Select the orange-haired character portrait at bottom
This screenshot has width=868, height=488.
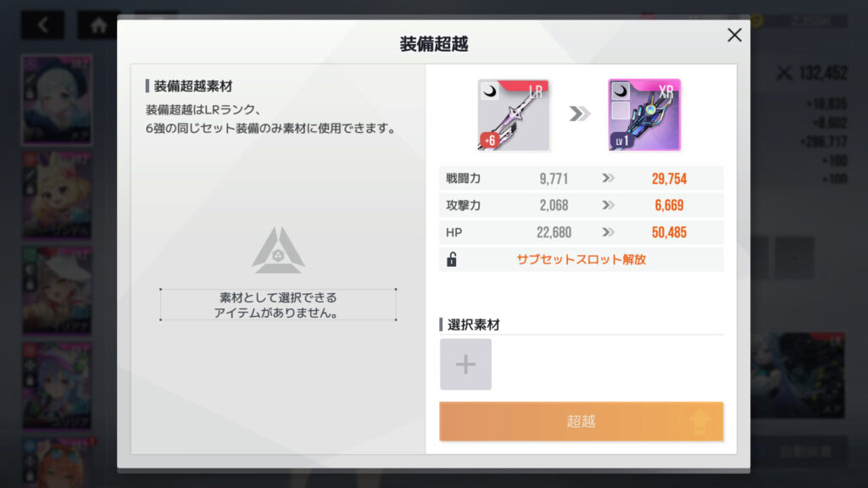coord(57,462)
